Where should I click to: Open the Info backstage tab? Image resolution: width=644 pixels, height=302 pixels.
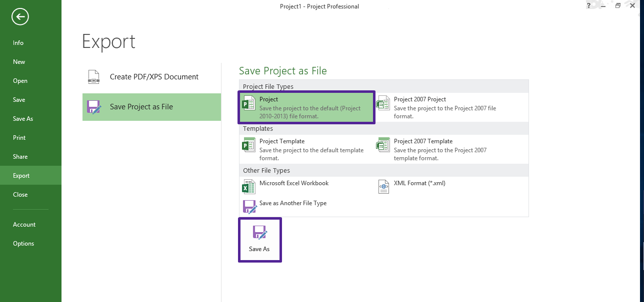(x=30, y=43)
